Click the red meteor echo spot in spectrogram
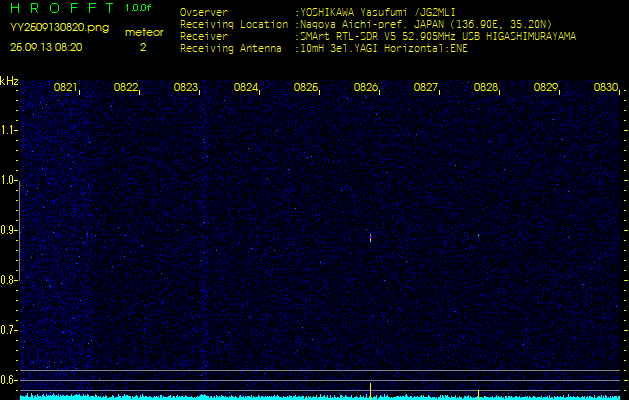The height and width of the screenshot is (400, 629). click(370, 238)
